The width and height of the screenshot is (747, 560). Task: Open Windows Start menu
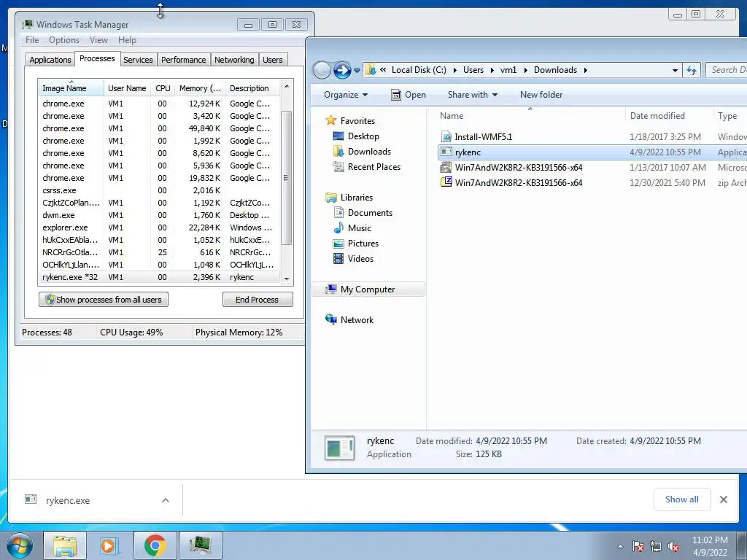20,546
